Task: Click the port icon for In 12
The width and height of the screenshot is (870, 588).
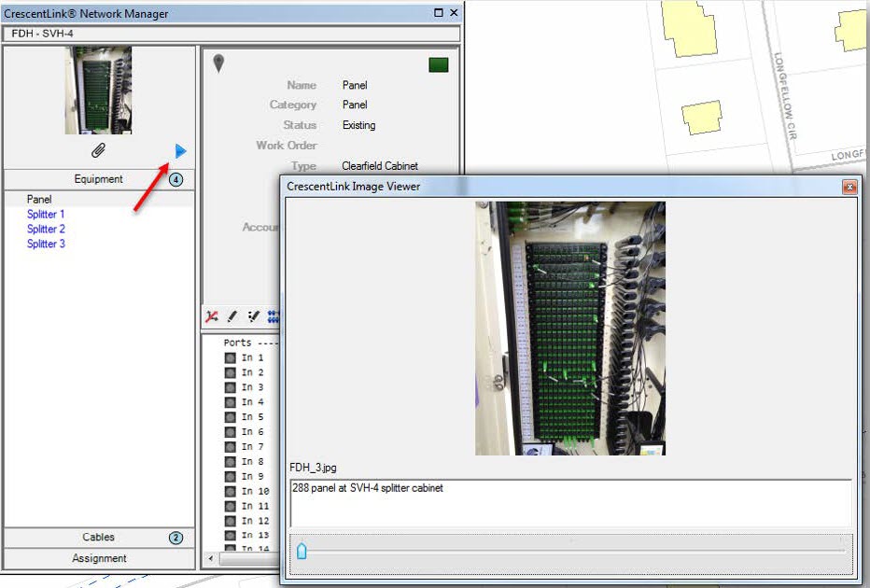Action: [231, 521]
